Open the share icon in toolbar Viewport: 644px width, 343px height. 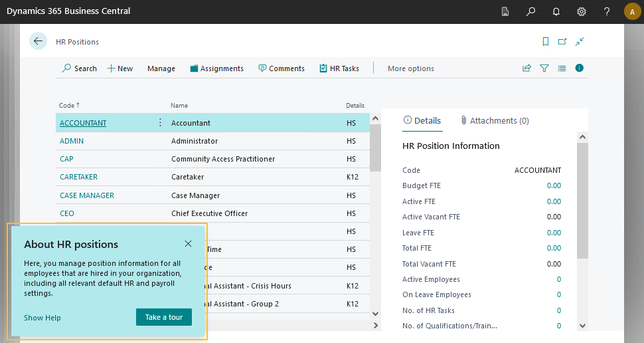[527, 68]
